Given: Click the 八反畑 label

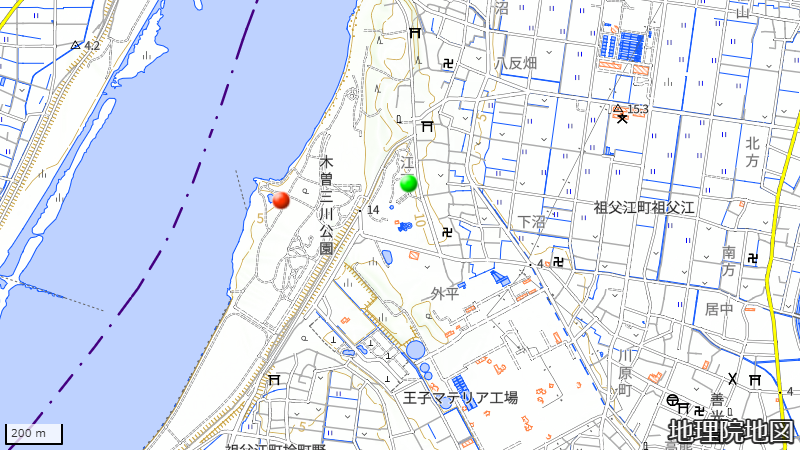Looking at the screenshot, I should pos(515,63).
